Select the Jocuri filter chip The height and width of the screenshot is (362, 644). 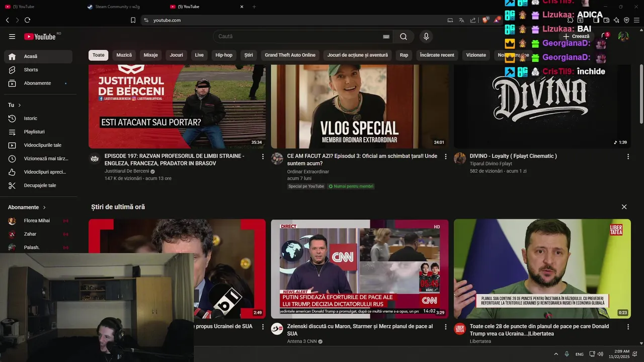click(177, 55)
